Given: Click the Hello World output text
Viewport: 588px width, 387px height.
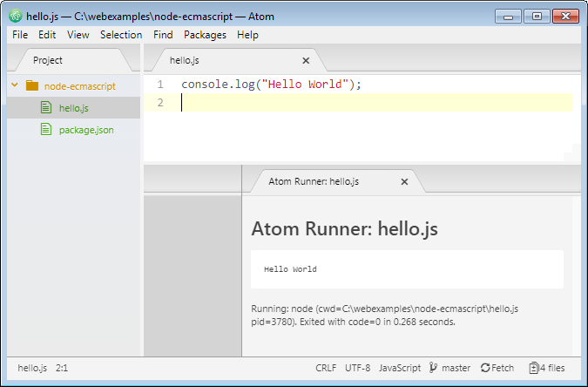Looking at the screenshot, I should 290,269.
